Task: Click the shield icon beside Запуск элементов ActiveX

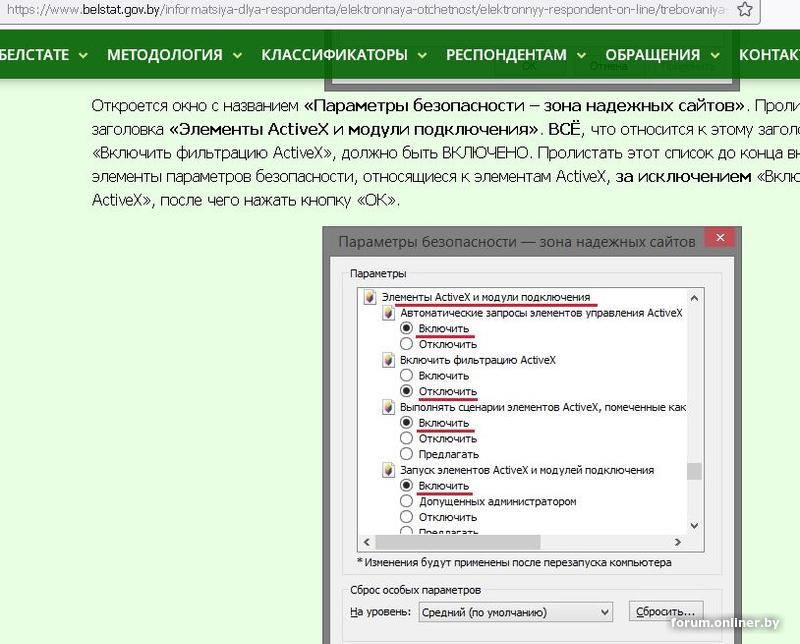Action: pos(388,470)
